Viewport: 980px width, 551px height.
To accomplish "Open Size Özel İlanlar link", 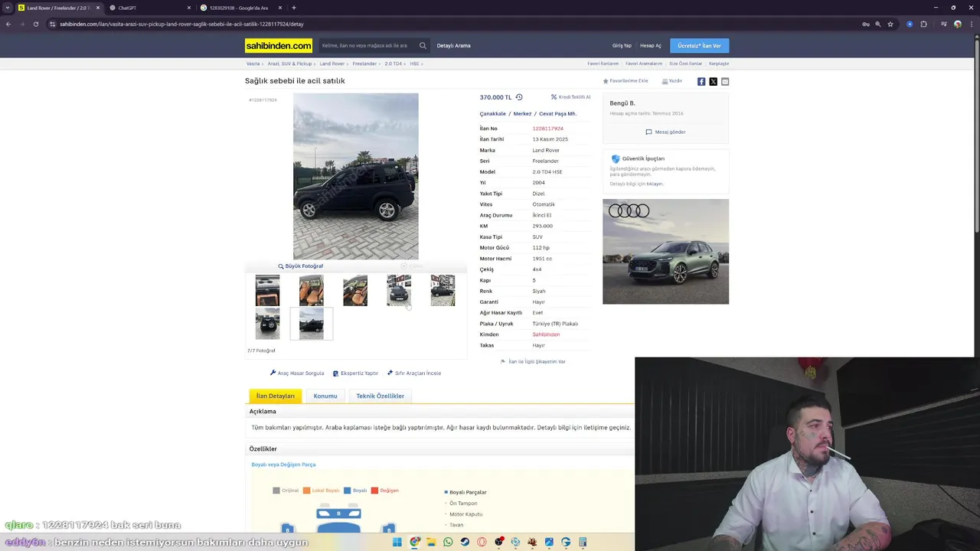I will [685, 64].
